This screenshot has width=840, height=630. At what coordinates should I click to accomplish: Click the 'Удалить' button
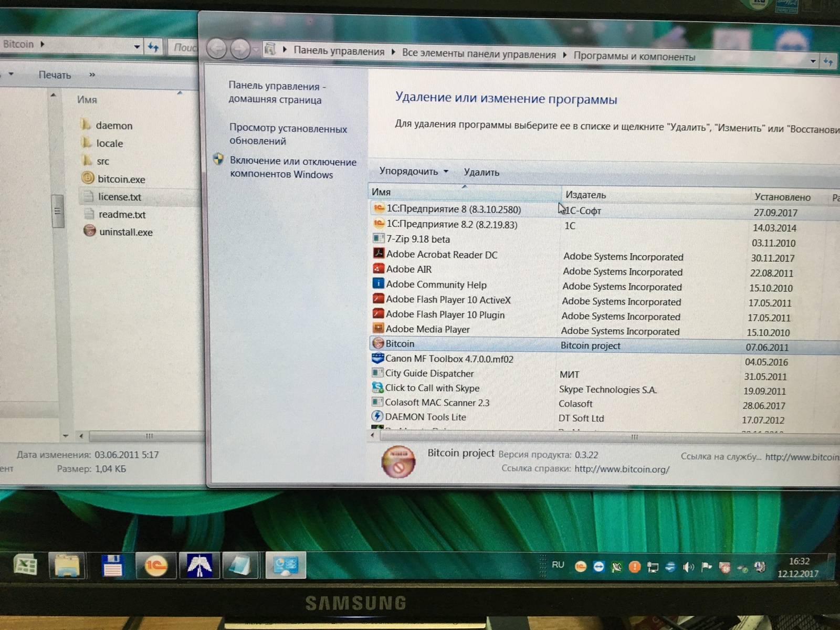tap(481, 172)
